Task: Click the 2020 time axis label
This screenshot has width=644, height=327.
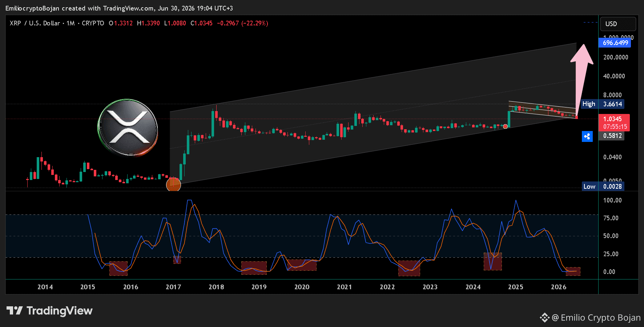Action: pos(302,287)
